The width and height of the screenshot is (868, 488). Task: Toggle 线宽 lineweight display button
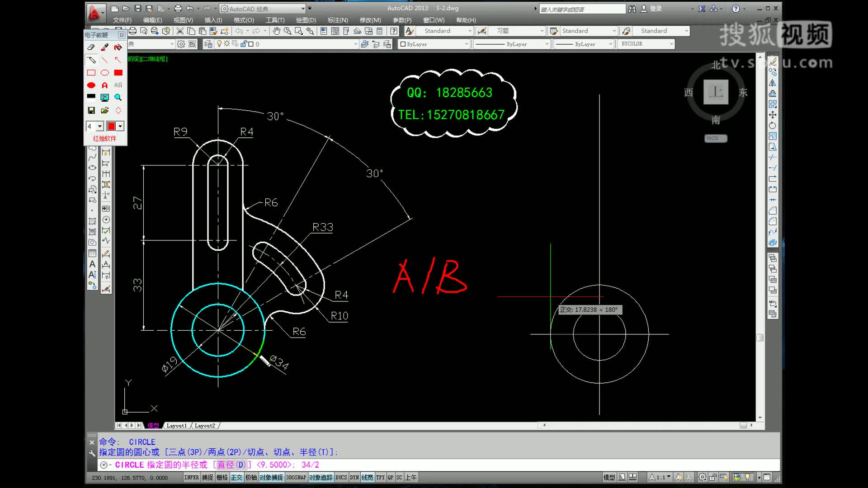click(x=367, y=478)
